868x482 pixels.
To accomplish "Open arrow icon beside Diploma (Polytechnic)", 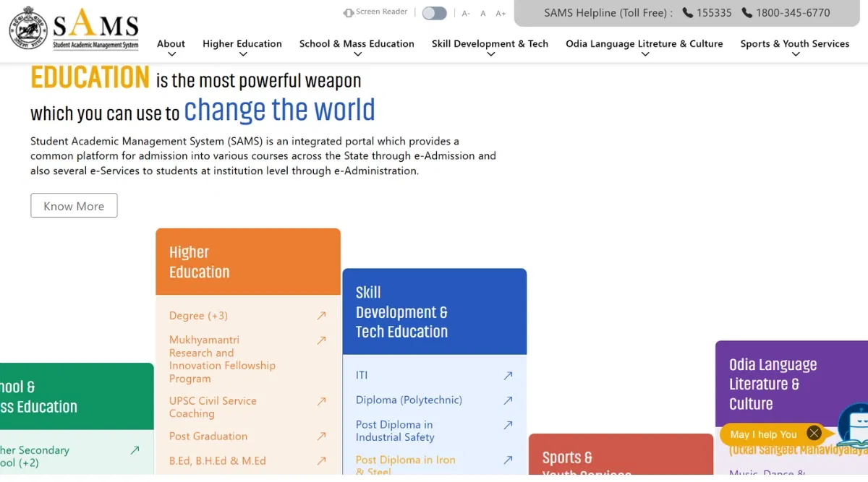I will tap(508, 400).
